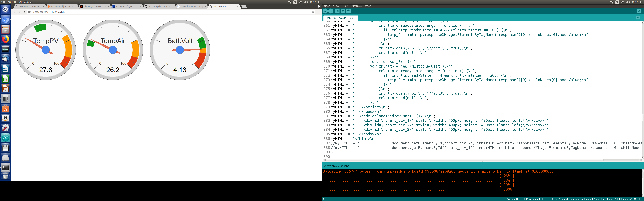
Task: Select the esp8266_gauge_II_ajax sketch tab
Action: pyautogui.click(x=340, y=18)
